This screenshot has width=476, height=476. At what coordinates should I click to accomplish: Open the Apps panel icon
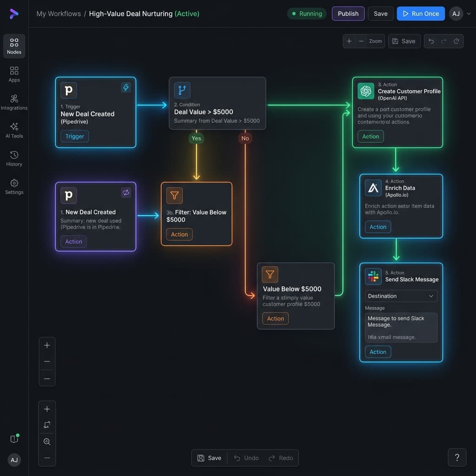[x=14, y=74]
